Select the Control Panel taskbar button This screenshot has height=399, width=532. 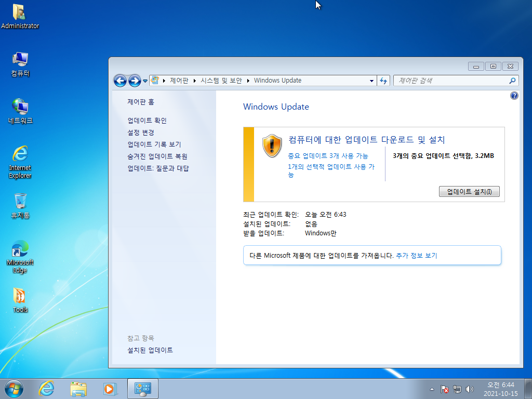(143, 389)
